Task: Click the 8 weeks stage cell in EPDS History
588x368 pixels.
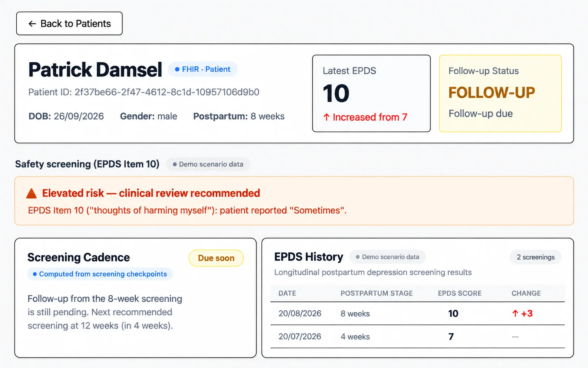Action: click(x=355, y=313)
